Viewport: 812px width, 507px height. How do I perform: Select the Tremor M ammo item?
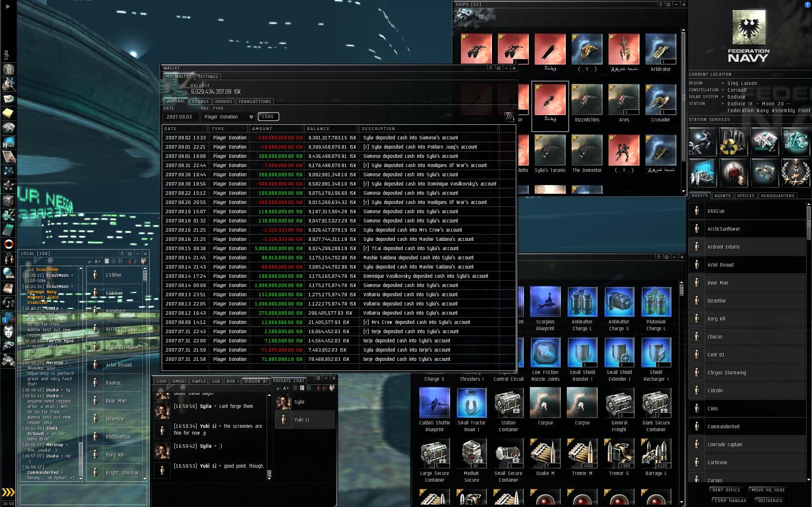[x=582, y=457]
